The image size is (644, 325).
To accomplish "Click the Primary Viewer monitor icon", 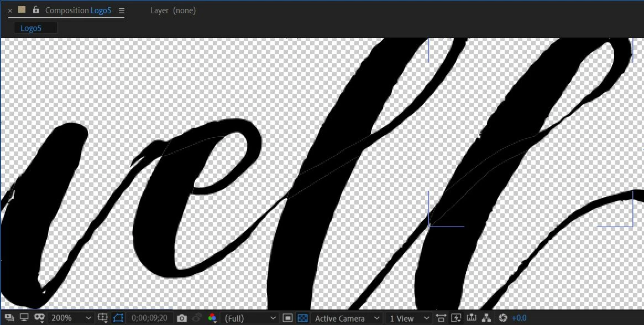I will pyautogui.click(x=24, y=318).
